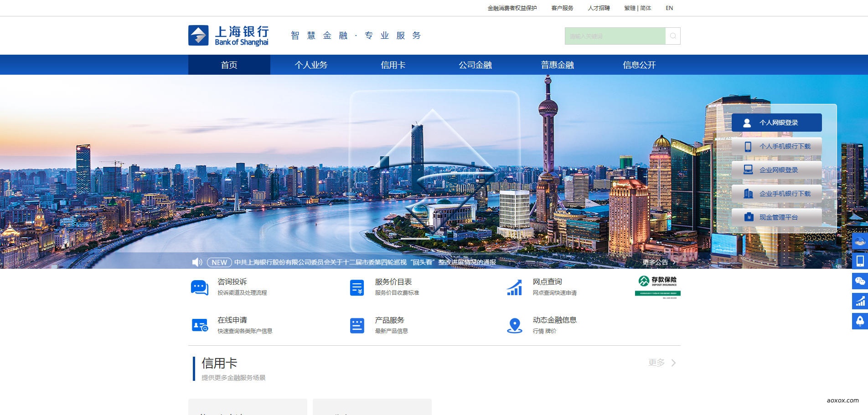Open the WeChat icon in the right sidebar
The width and height of the screenshot is (868, 415).
(x=860, y=281)
